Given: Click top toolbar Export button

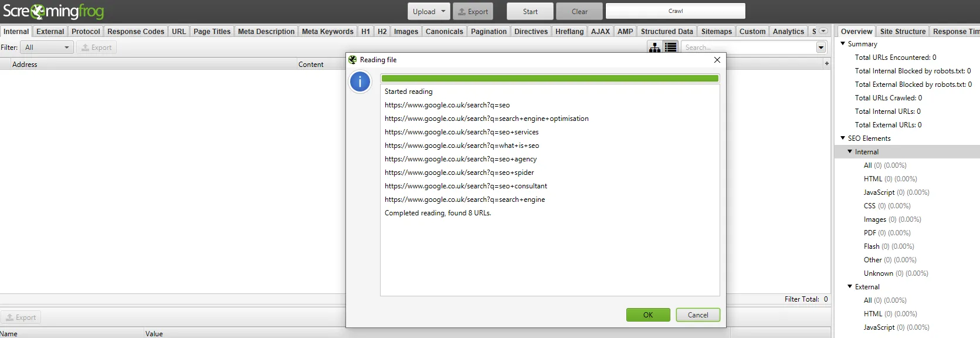Looking at the screenshot, I should (473, 11).
